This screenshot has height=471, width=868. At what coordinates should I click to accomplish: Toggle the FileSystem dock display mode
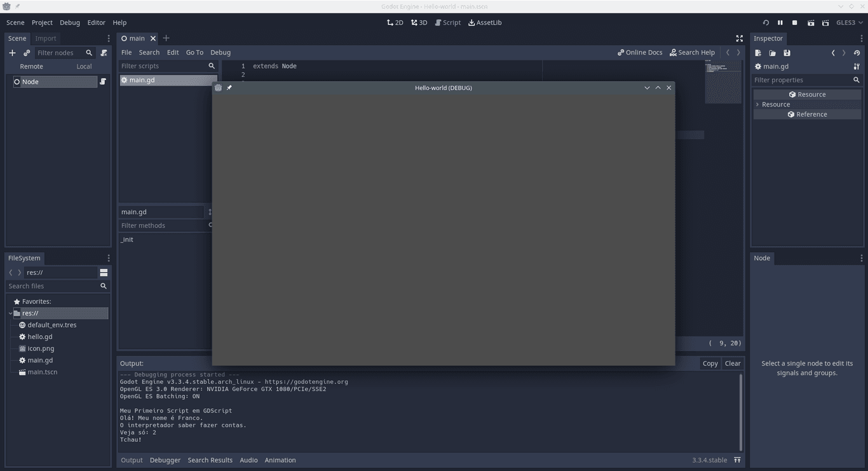pyautogui.click(x=103, y=272)
